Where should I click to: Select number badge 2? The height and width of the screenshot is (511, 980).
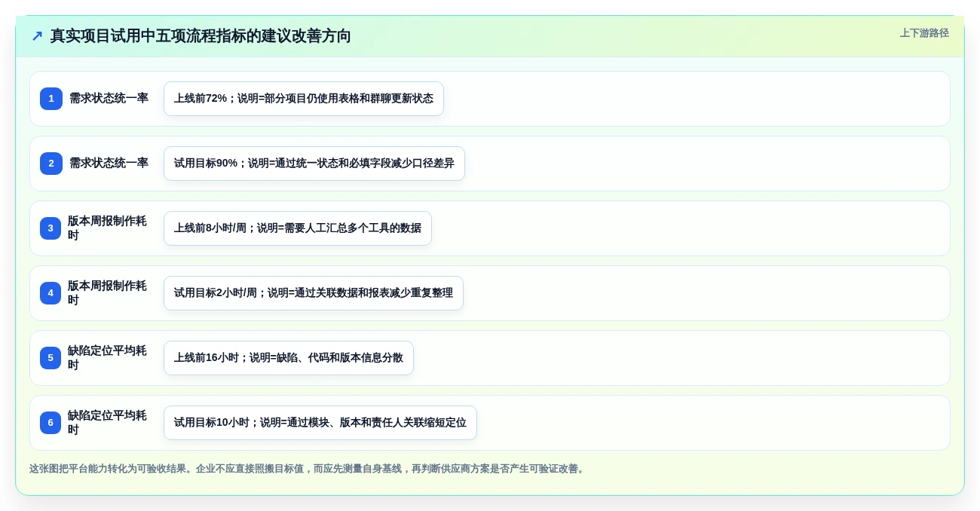[x=51, y=164]
